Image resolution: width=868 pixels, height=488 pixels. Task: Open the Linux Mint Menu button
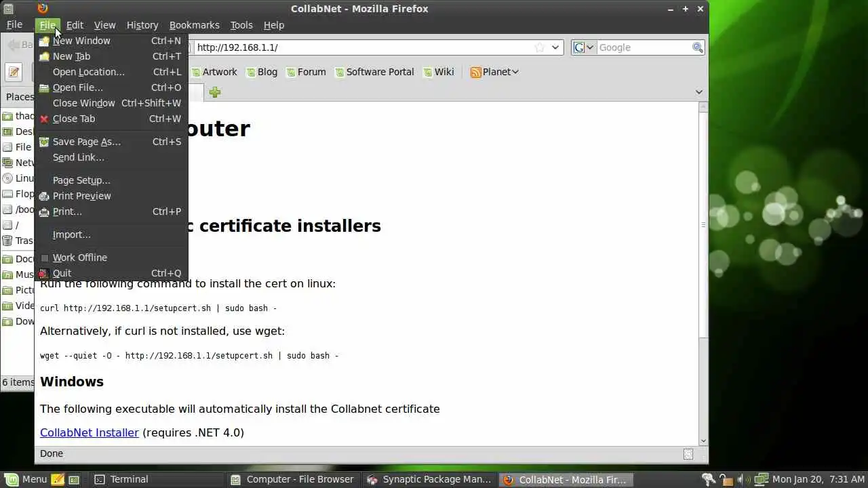tap(26, 479)
